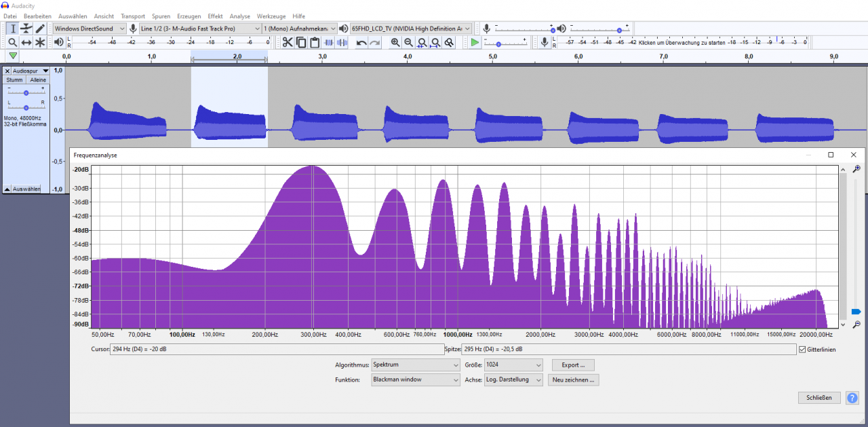Open the Algorithmus Spektrum dropdown

point(415,365)
